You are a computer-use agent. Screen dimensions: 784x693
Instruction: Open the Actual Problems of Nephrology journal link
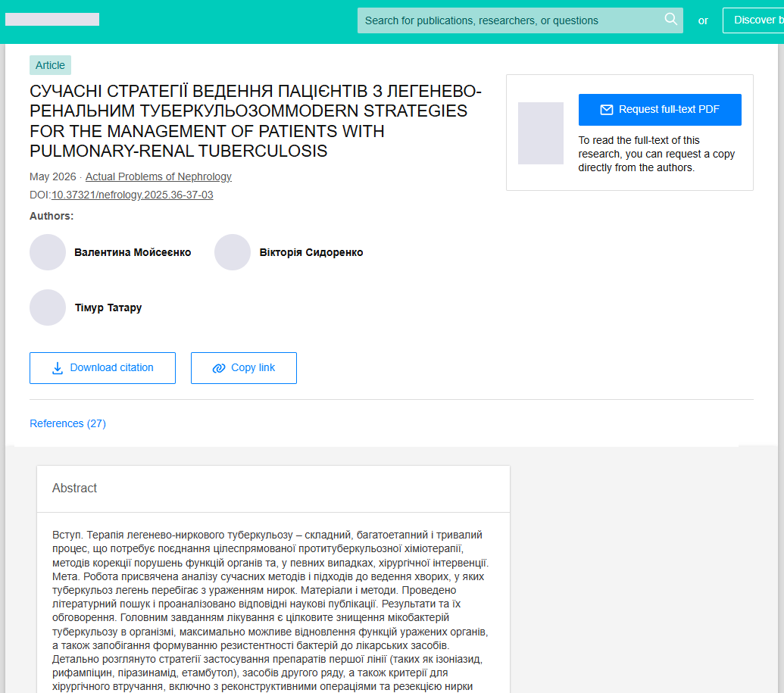click(158, 176)
